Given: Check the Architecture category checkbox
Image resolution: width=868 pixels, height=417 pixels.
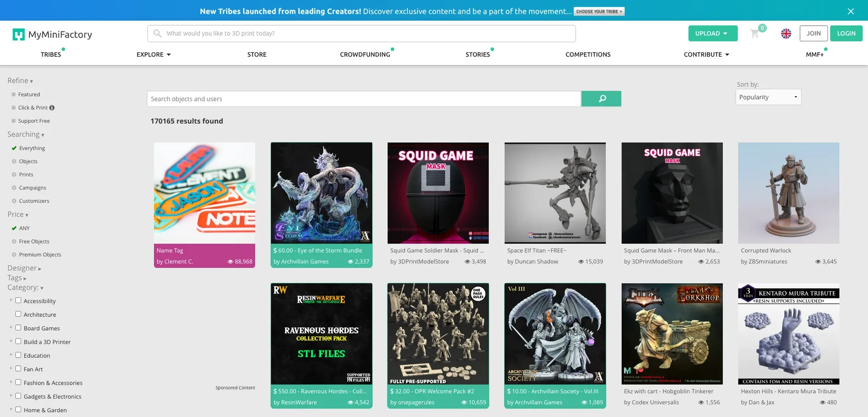Looking at the screenshot, I should click(x=18, y=314).
